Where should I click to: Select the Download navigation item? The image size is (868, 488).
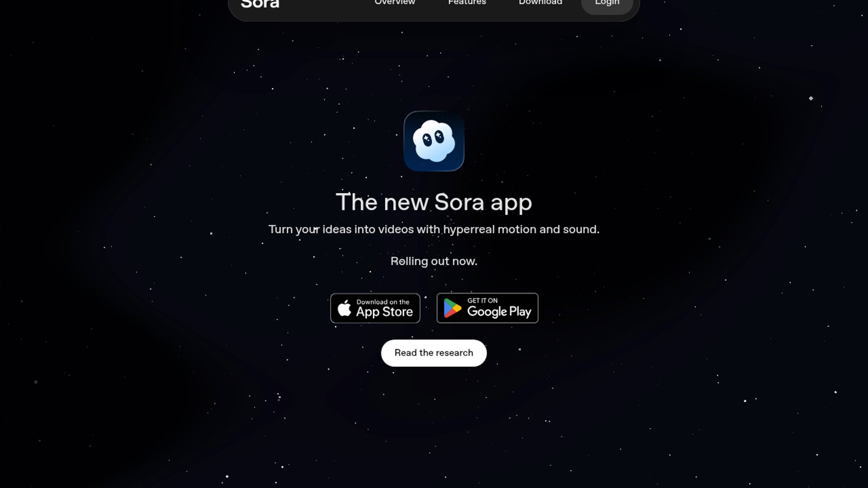click(x=540, y=2)
